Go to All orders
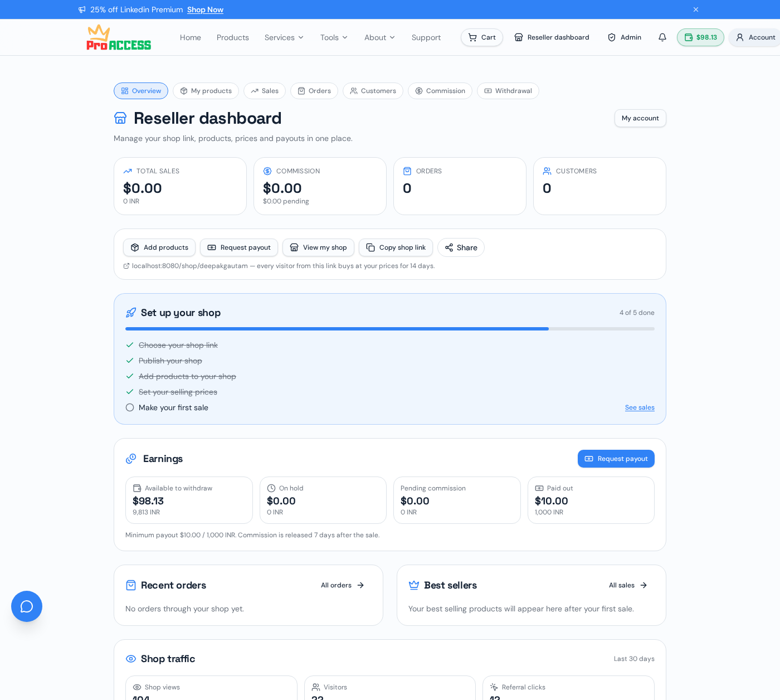This screenshot has width=780, height=700. click(343, 585)
